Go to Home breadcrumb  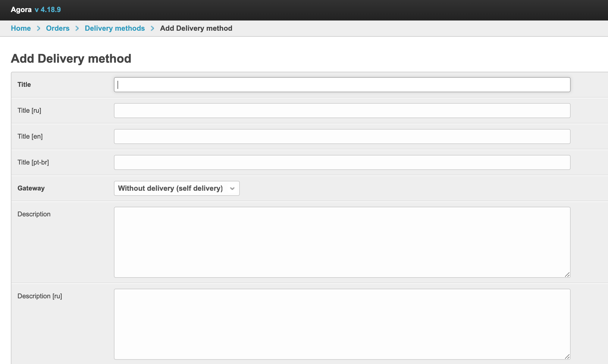21,28
